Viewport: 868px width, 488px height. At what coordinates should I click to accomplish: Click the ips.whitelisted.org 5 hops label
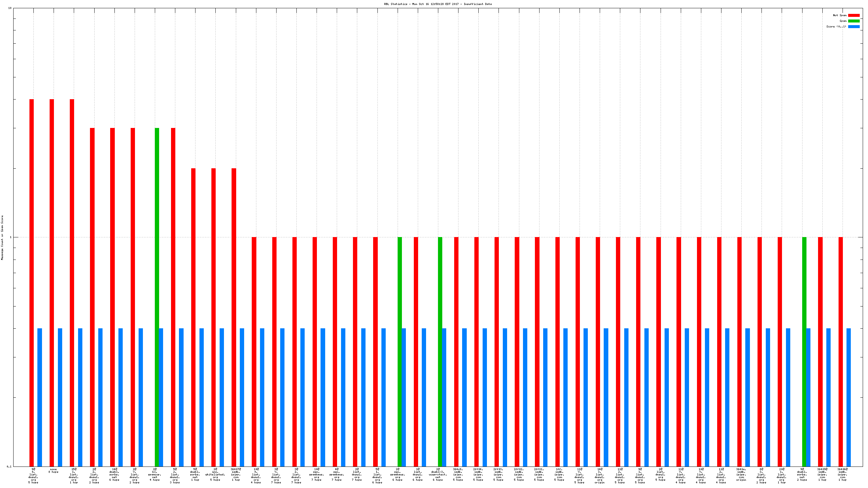(215, 474)
